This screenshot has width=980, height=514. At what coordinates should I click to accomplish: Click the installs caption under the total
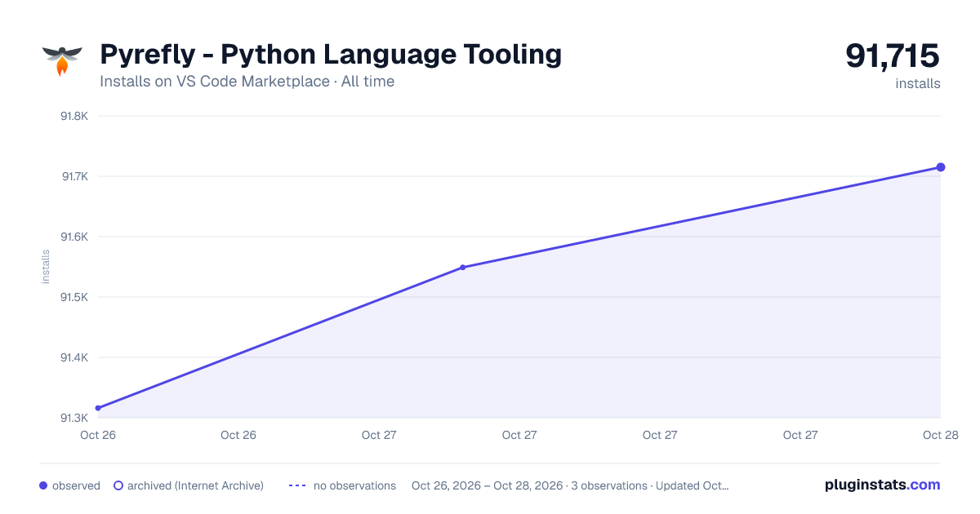point(918,83)
